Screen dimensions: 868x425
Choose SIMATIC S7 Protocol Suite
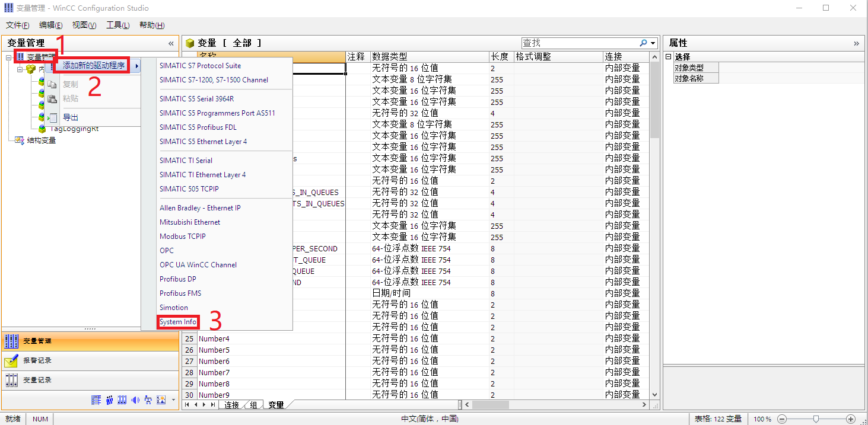click(201, 65)
